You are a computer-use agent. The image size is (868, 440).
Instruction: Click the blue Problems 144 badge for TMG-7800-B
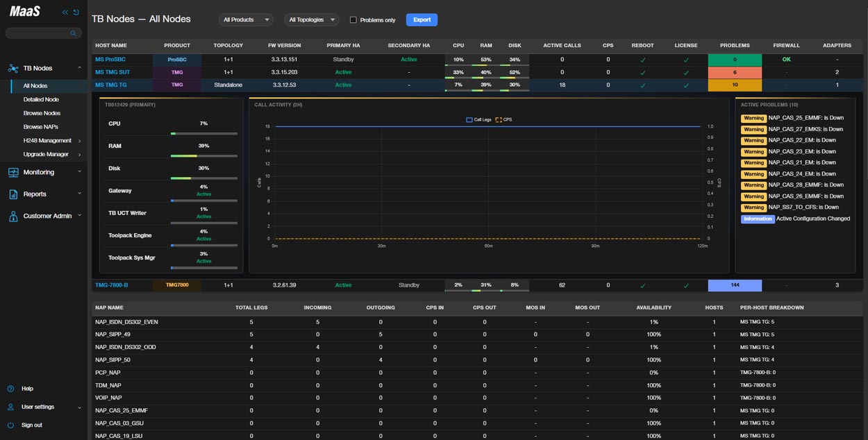[x=735, y=285]
